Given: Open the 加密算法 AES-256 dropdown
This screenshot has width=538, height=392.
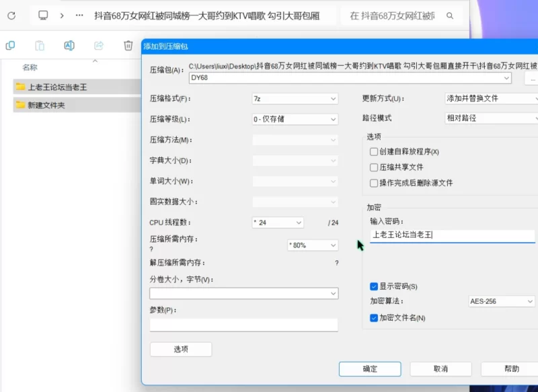Looking at the screenshot, I should coord(501,301).
